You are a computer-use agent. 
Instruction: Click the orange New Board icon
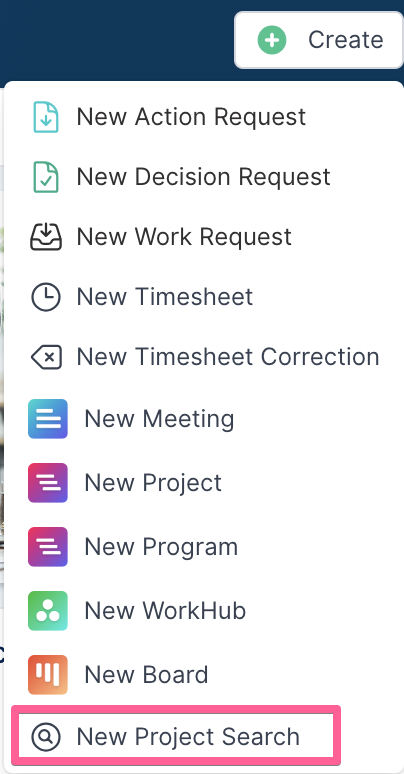pos(47,675)
